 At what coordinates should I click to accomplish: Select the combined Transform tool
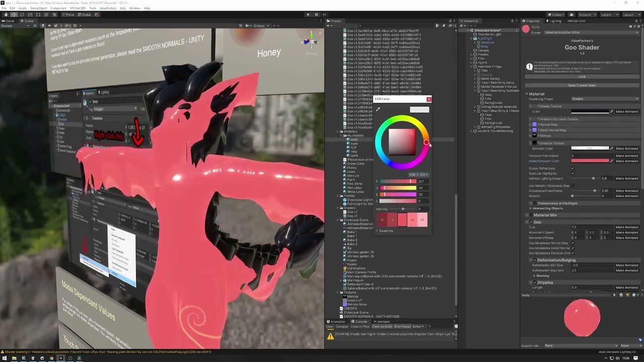click(46, 15)
